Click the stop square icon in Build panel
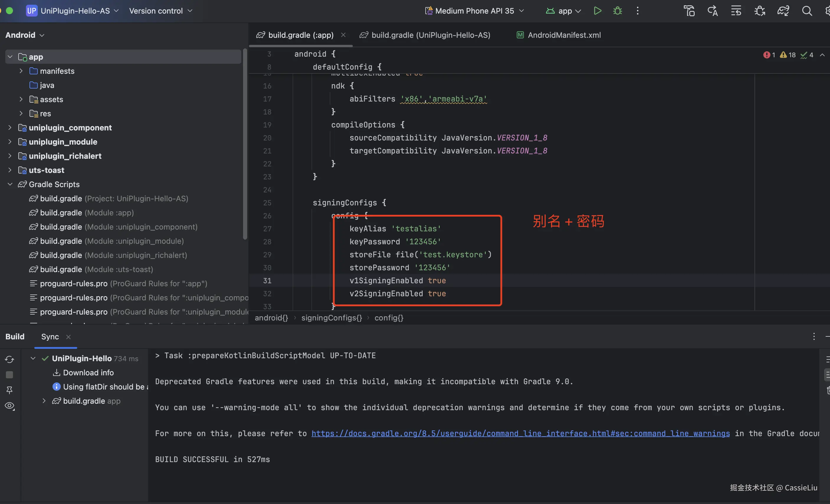Image resolution: width=830 pixels, height=504 pixels. coord(9,375)
